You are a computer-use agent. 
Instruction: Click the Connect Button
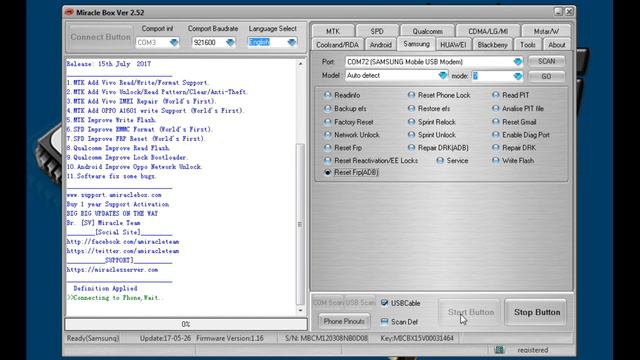(101, 37)
